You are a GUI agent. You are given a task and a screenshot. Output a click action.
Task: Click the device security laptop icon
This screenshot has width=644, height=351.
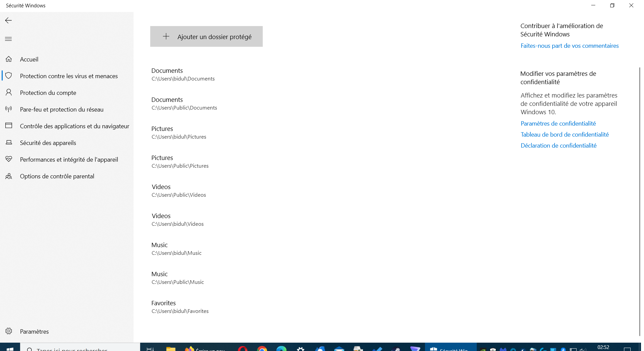coord(9,143)
